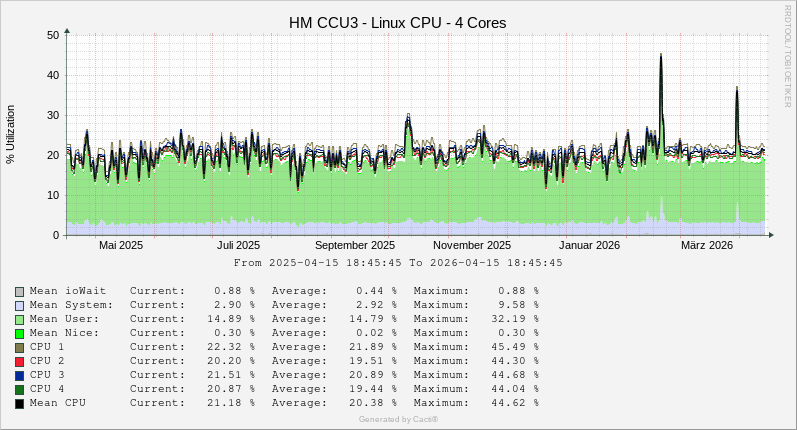Select the CPU 3 blue legend swatch

pos(19,375)
